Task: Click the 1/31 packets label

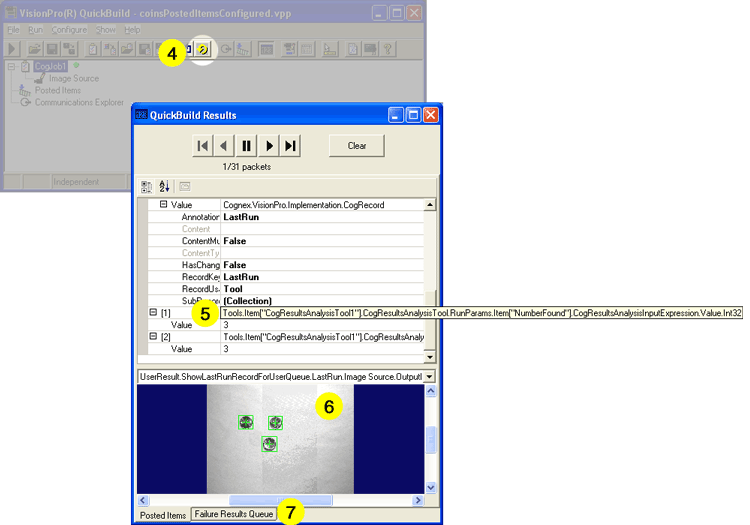Action: [x=246, y=167]
